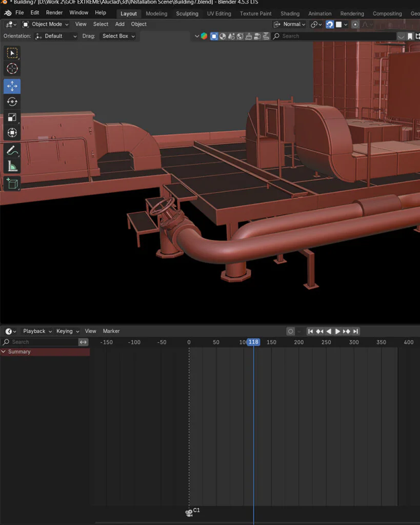Click the outliner bookmark icon
The width and height of the screenshot is (420, 525).
click(410, 36)
